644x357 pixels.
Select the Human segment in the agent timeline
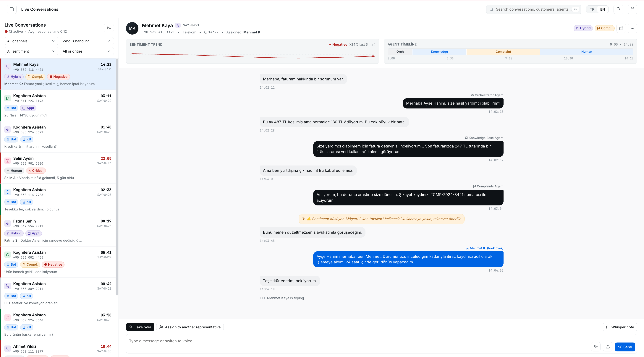(587, 51)
